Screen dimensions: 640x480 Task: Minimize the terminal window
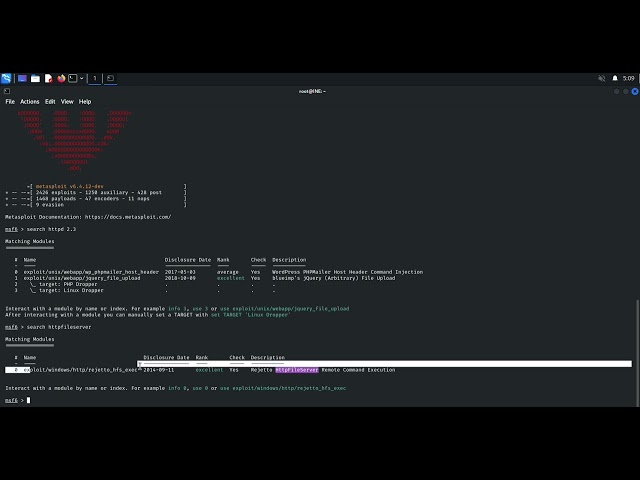coord(616,91)
